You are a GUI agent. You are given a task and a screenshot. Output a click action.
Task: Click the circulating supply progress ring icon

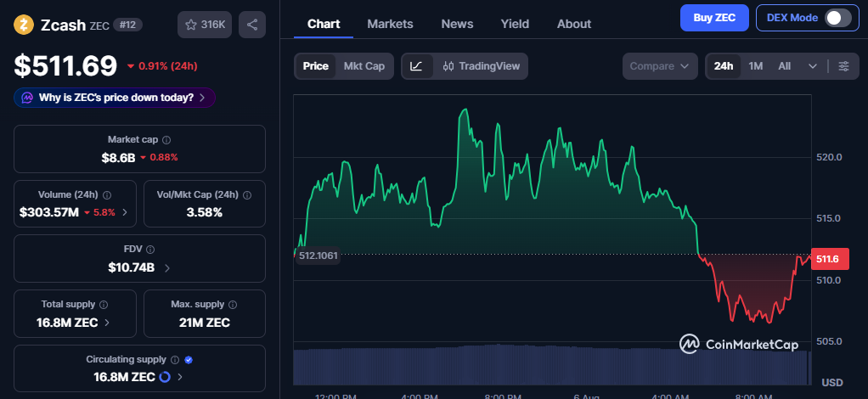point(165,378)
